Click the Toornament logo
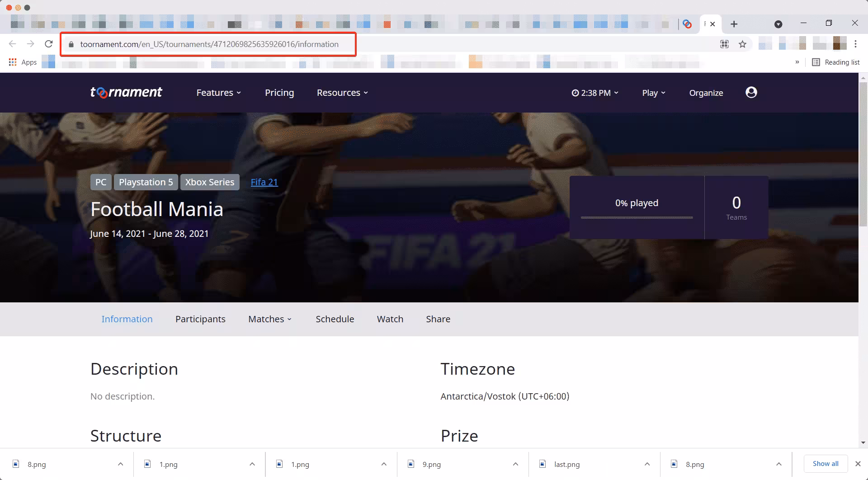Viewport: 868px width, 480px height. pos(126,92)
